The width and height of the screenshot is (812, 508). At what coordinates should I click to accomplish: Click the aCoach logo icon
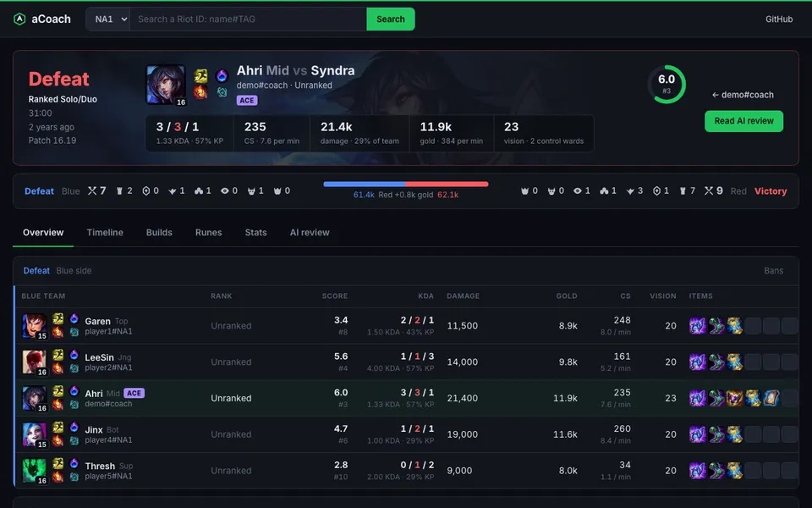click(19, 19)
